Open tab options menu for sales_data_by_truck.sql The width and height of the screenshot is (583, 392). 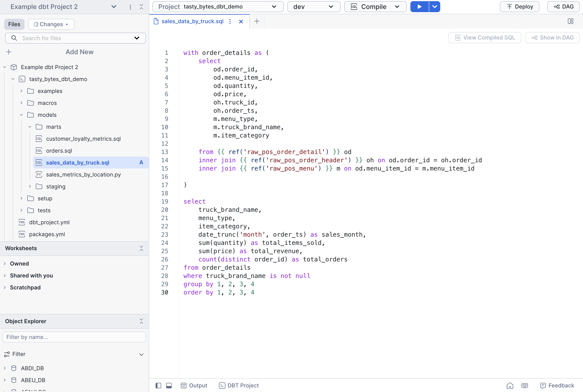(230, 22)
